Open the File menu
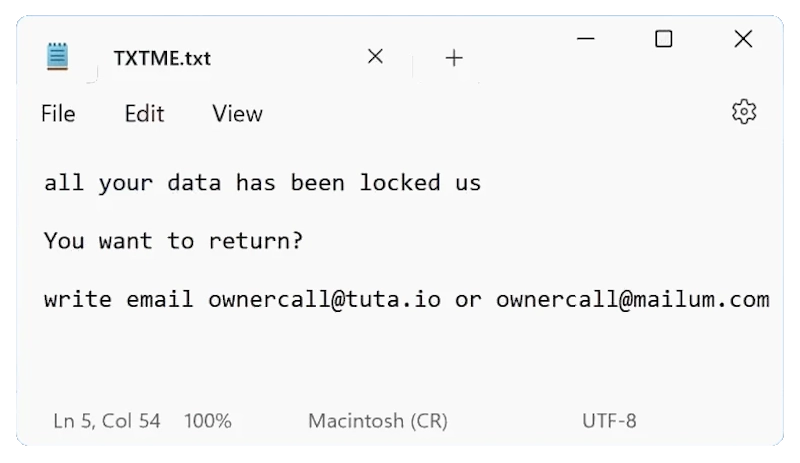 click(58, 114)
